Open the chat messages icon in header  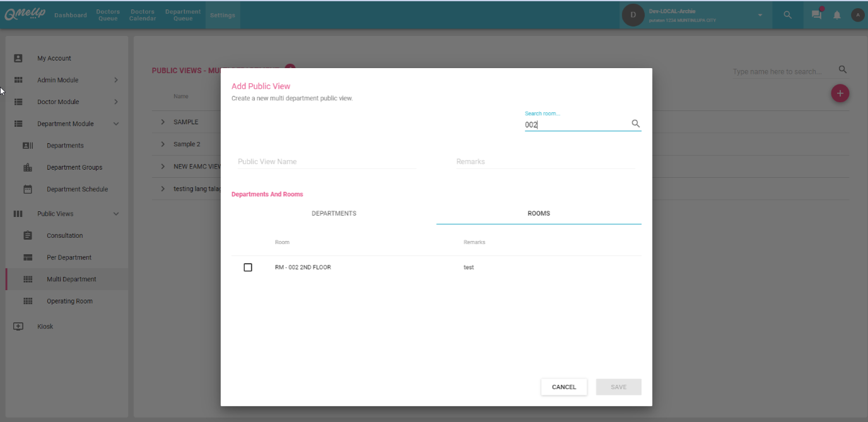pyautogui.click(x=817, y=15)
